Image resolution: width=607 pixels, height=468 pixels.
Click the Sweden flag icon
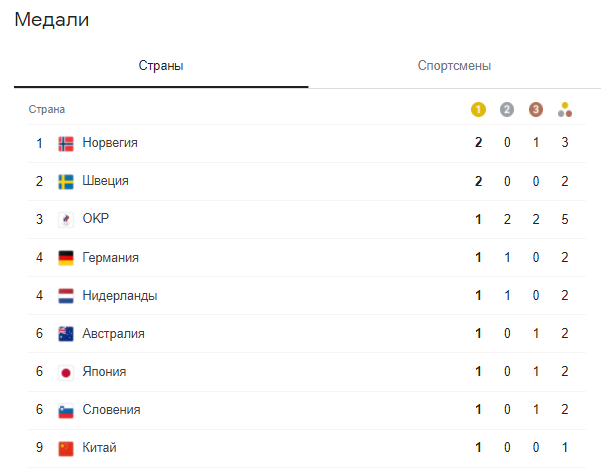tap(66, 181)
